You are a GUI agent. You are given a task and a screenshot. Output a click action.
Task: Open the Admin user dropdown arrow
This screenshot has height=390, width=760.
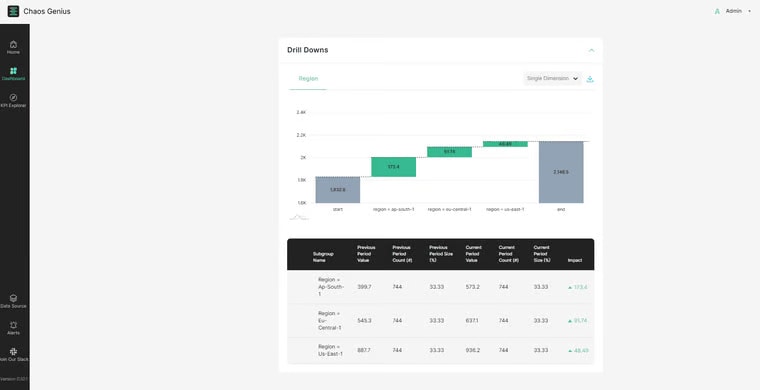749,11
